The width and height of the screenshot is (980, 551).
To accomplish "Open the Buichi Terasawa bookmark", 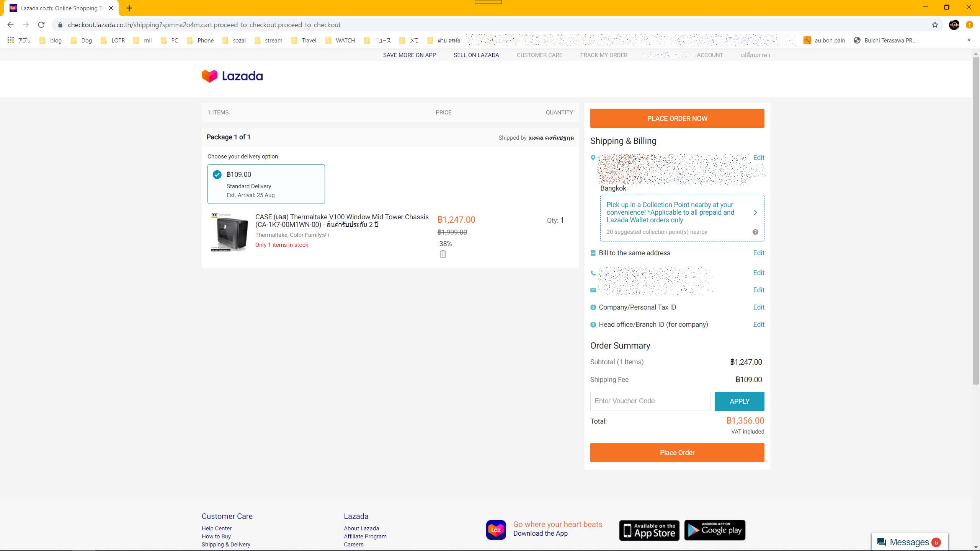I will click(x=885, y=40).
